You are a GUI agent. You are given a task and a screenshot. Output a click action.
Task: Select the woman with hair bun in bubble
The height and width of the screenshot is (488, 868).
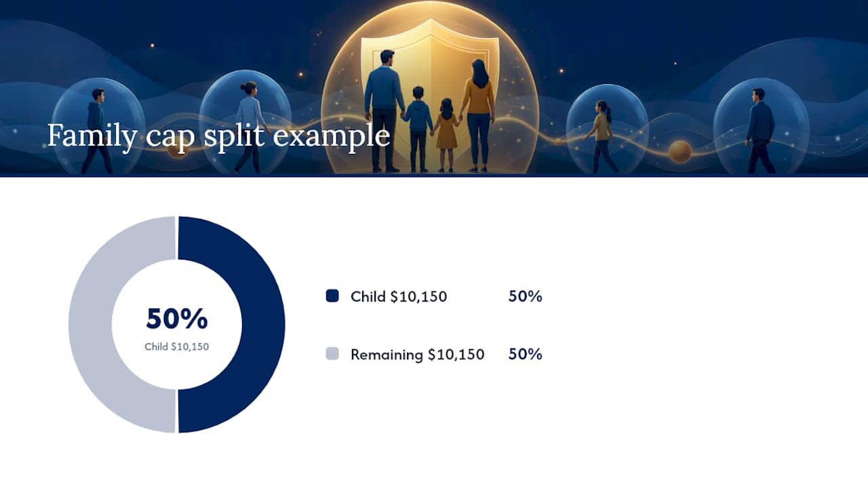(249, 127)
